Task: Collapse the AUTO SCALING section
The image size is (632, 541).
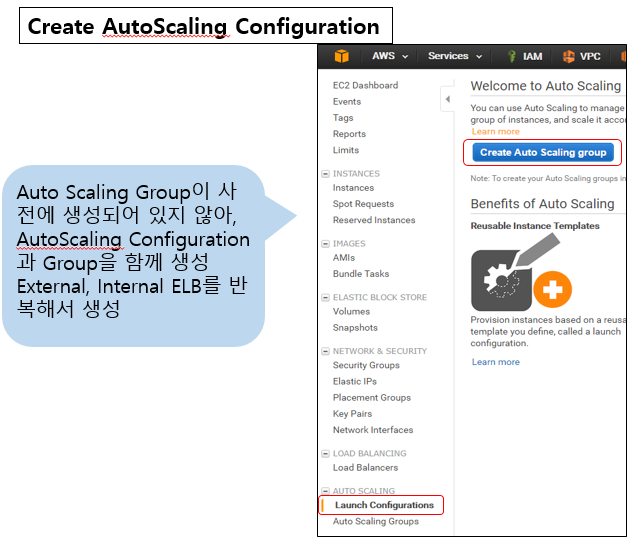Action: (x=325, y=491)
